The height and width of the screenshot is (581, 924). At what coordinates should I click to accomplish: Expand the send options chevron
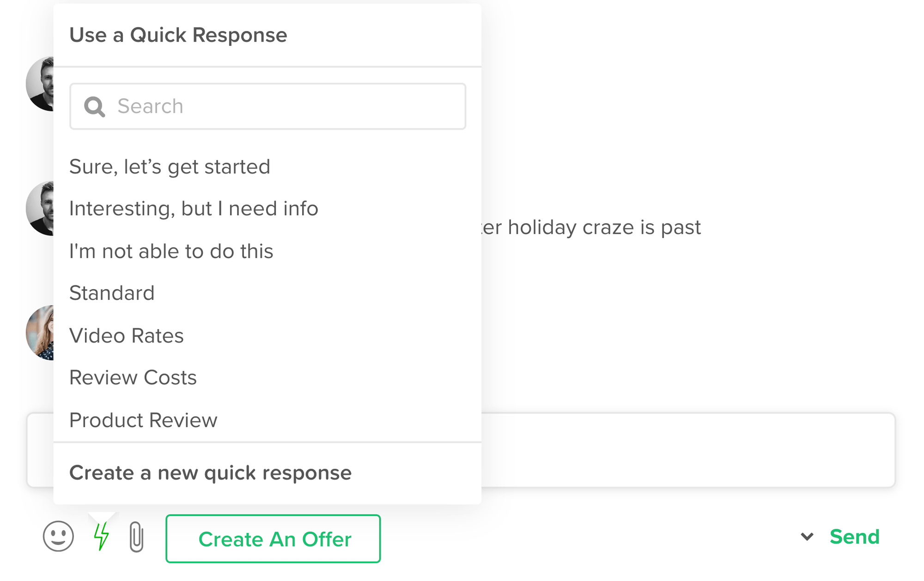[807, 537]
